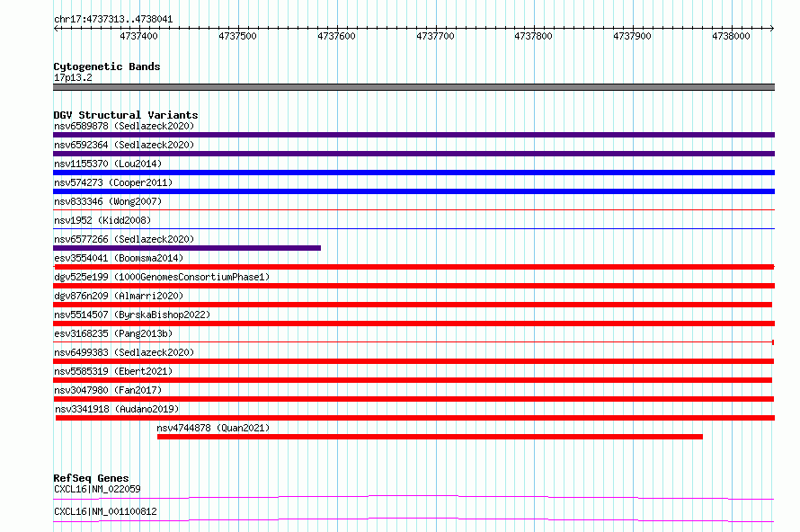Click the red bar under nsv5585319
800x532 pixels.
pyautogui.click(x=413, y=380)
